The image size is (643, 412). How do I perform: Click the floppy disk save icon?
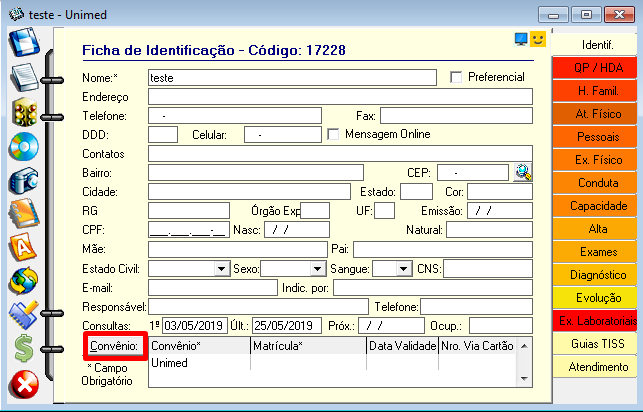point(25,42)
